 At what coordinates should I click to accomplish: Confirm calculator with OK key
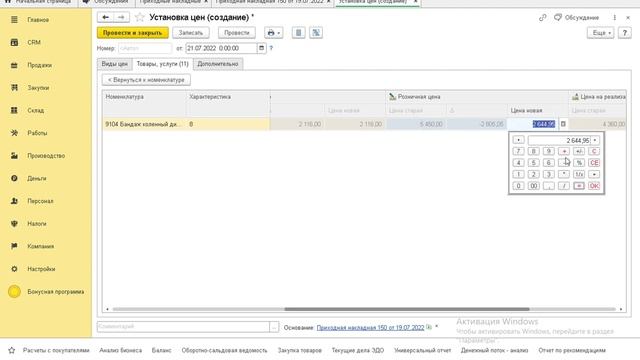click(594, 186)
